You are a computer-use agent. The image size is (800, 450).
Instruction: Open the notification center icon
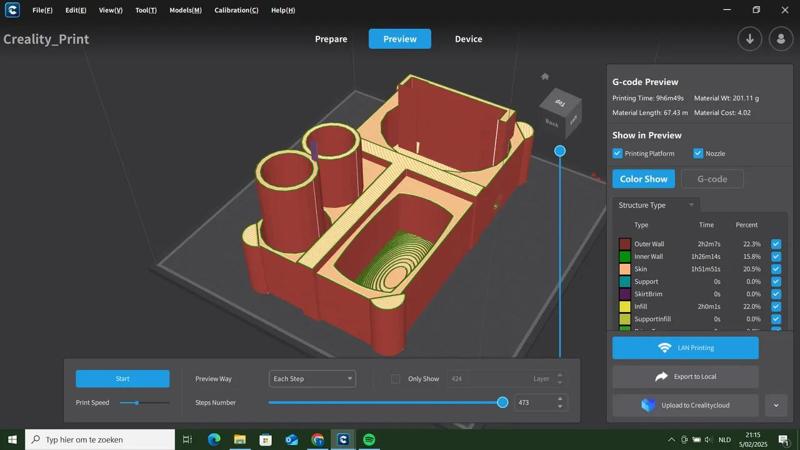(x=784, y=440)
